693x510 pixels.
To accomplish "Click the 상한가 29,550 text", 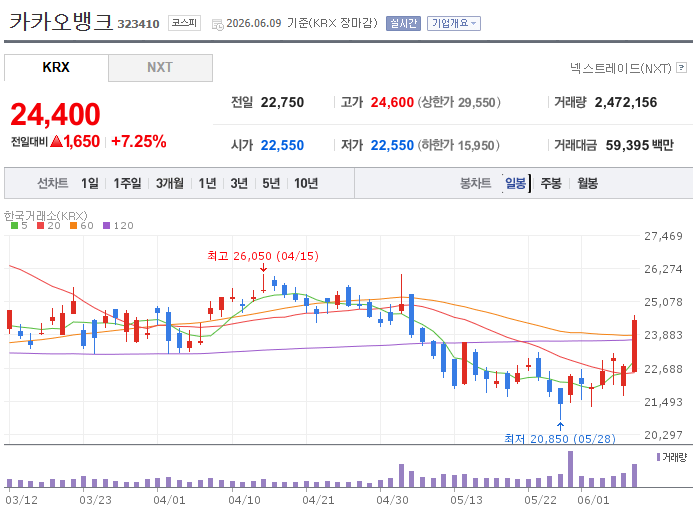I will point(459,103).
